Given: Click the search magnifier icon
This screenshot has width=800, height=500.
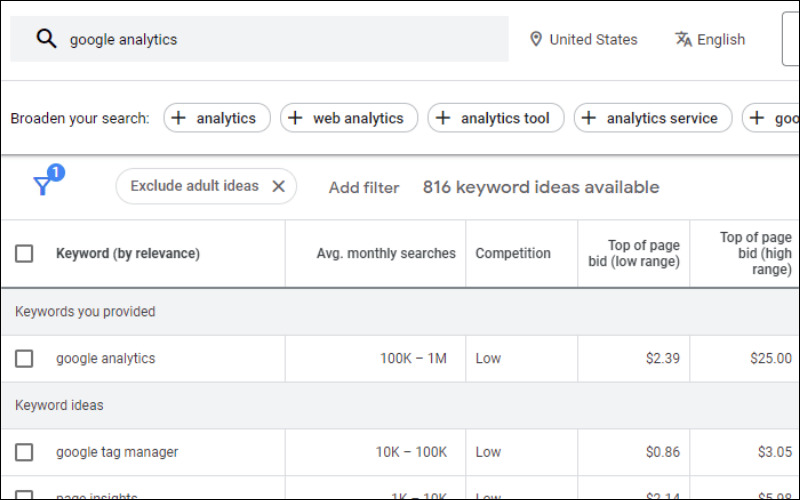Looking at the screenshot, I should click(x=46, y=39).
